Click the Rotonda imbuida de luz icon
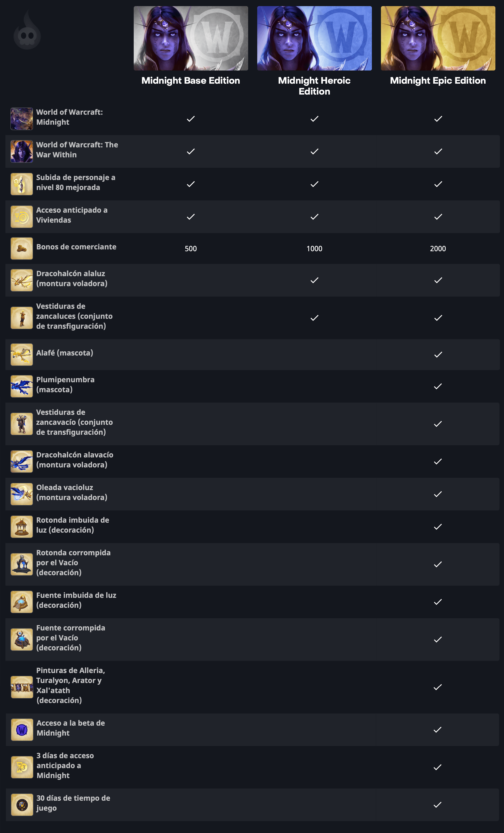 22,527
